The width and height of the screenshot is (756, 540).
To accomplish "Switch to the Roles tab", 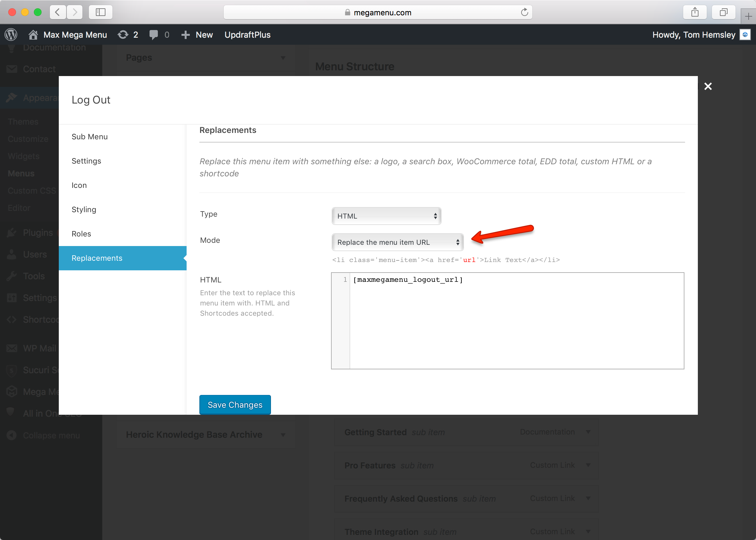I will click(x=81, y=234).
